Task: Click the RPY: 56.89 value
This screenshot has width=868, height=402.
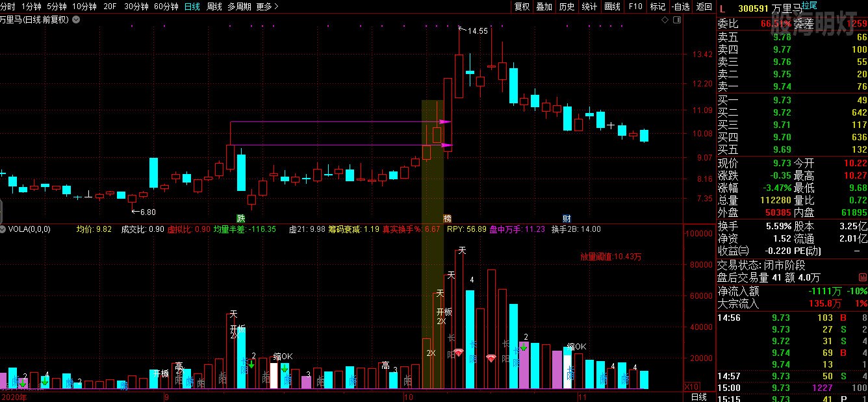Action: tap(466, 229)
